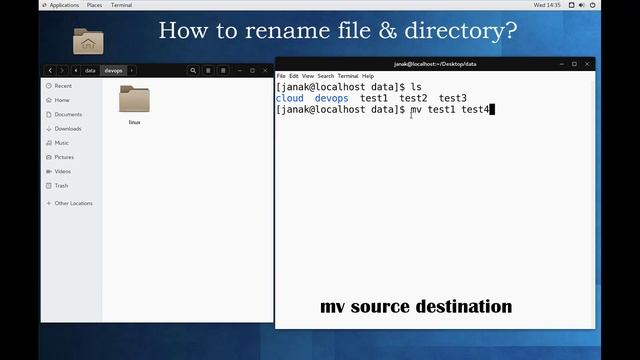Image resolution: width=640 pixels, height=360 pixels.
Task: Go back in the file manager
Action: coord(50,71)
